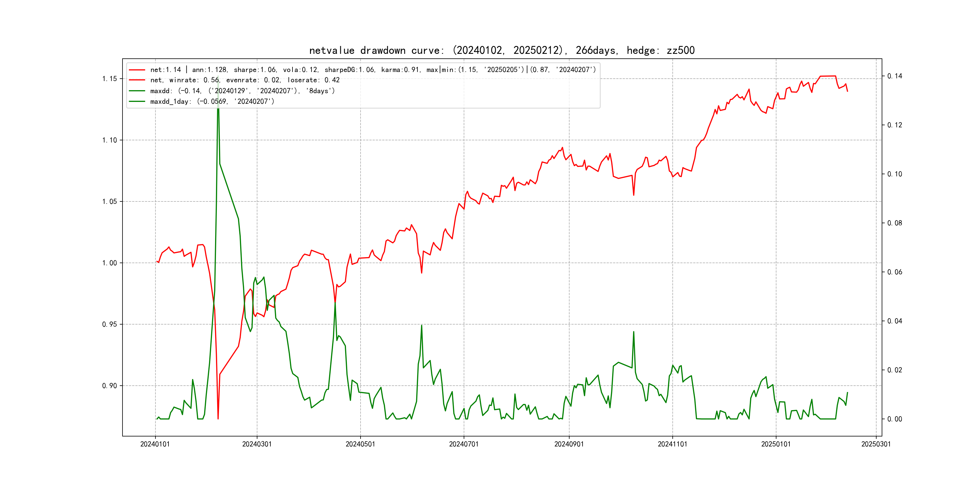Screen dimensions: 980x490
Task: Click the 1.15 left y-axis label
Action: click(x=109, y=79)
